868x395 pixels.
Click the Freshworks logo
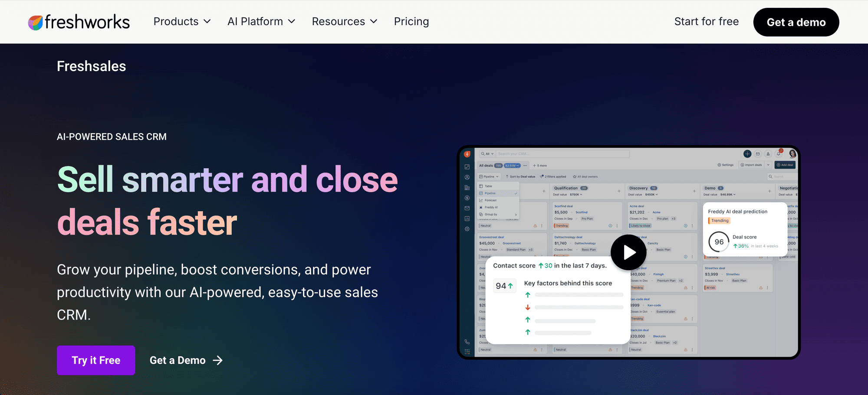[x=79, y=22]
